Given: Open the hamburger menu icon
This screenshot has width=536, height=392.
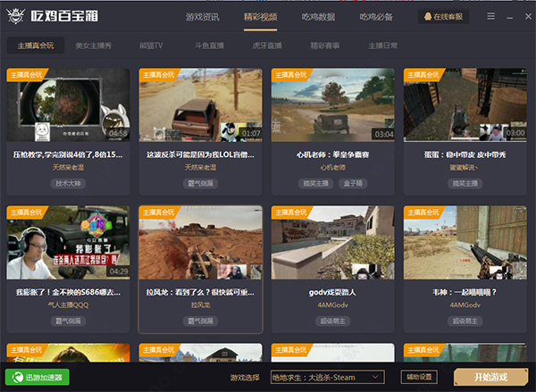Looking at the screenshot, I should pyautogui.click(x=490, y=16).
